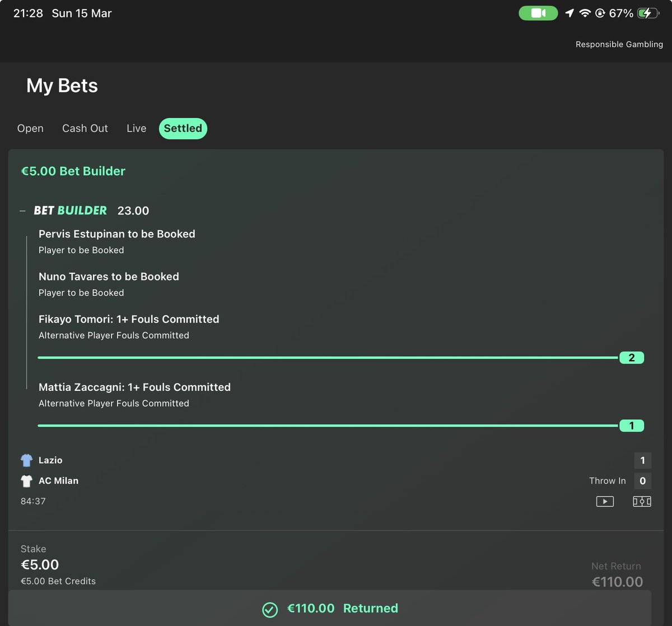
Task: Tap the AC Milan score 0
Action: tap(642, 481)
